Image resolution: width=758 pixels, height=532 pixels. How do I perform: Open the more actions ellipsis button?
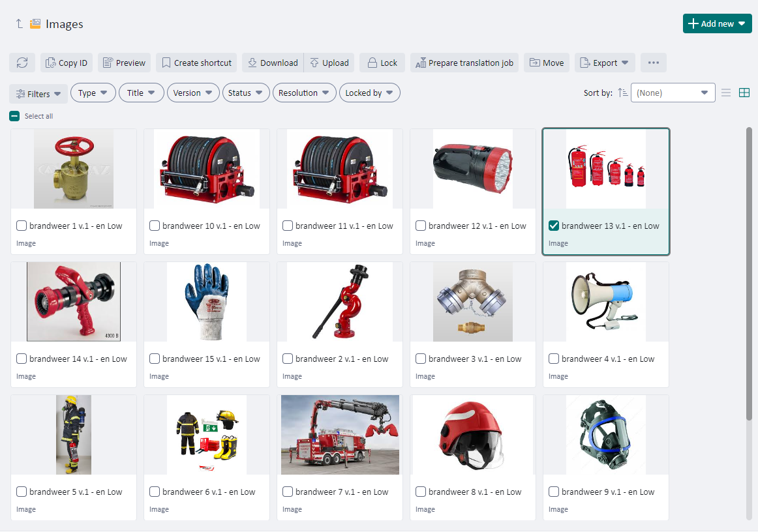click(x=653, y=63)
